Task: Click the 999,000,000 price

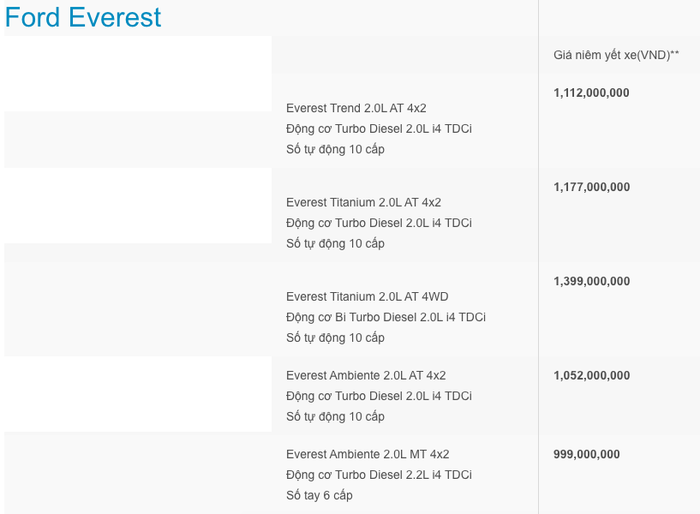Action: pyautogui.click(x=586, y=454)
